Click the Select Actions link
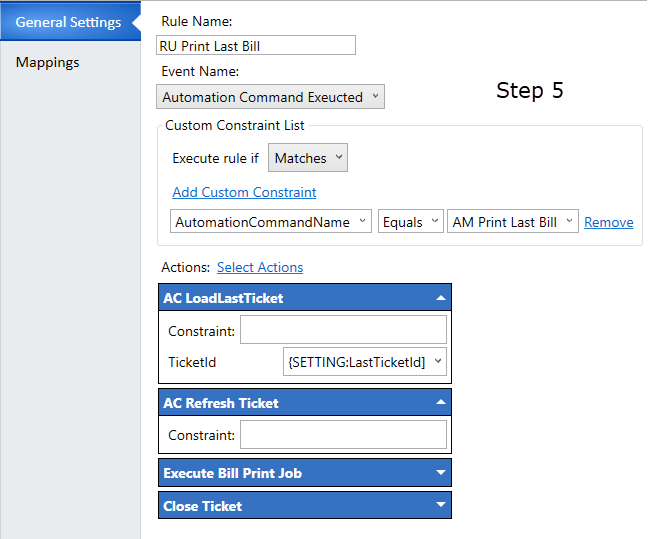The image size is (665, 539). [260, 267]
